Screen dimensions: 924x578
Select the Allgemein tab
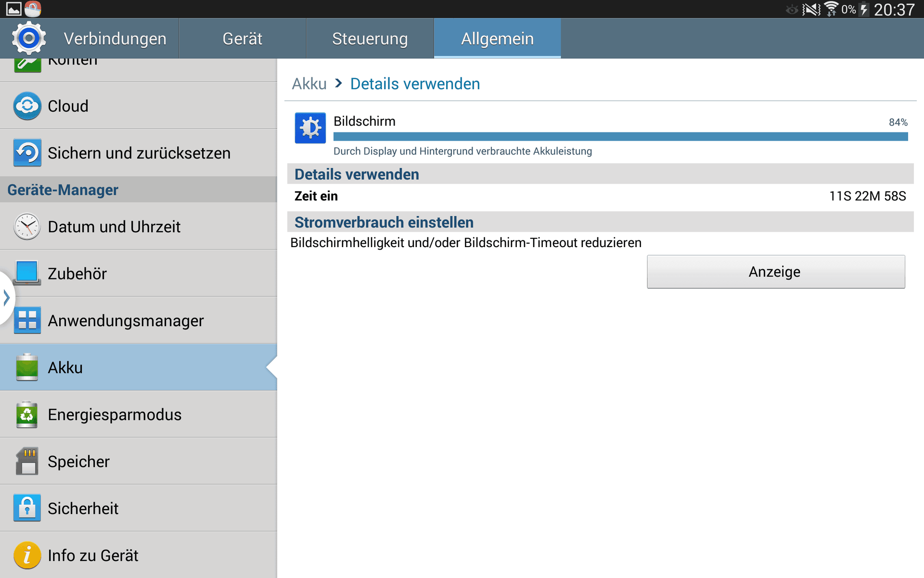[x=497, y=39]
